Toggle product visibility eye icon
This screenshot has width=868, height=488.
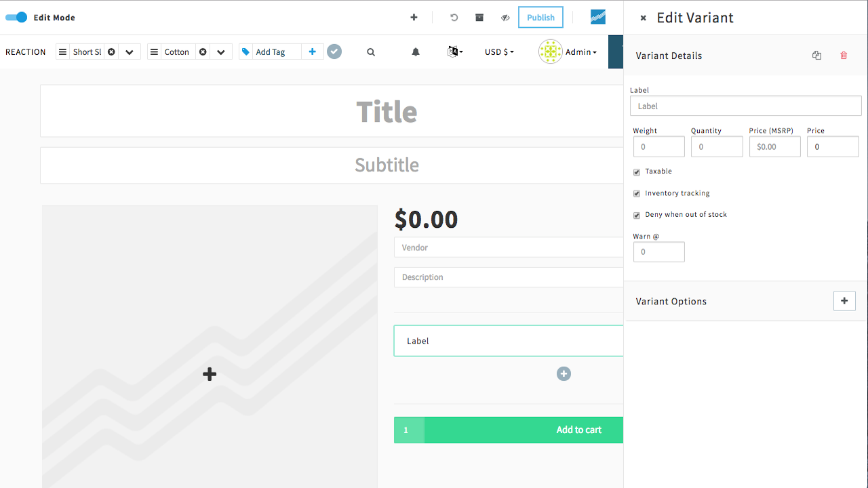(505, 18)
